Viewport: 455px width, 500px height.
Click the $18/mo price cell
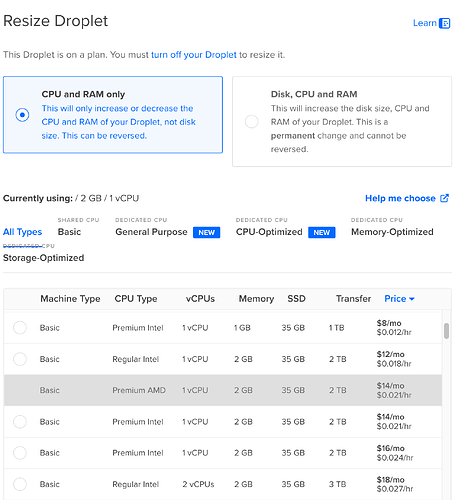click(x=395, y=484)
